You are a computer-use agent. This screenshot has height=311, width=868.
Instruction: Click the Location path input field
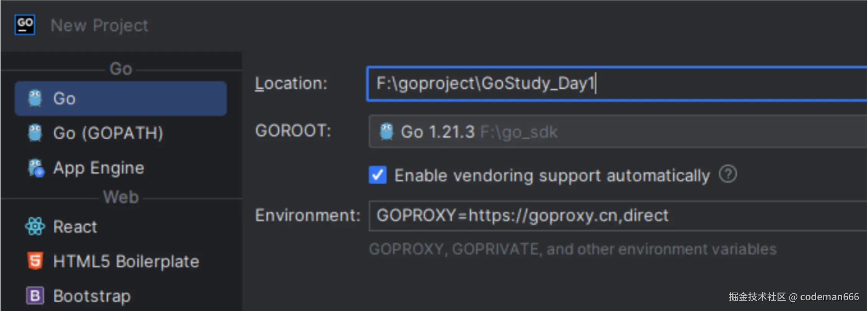(613, 84)
